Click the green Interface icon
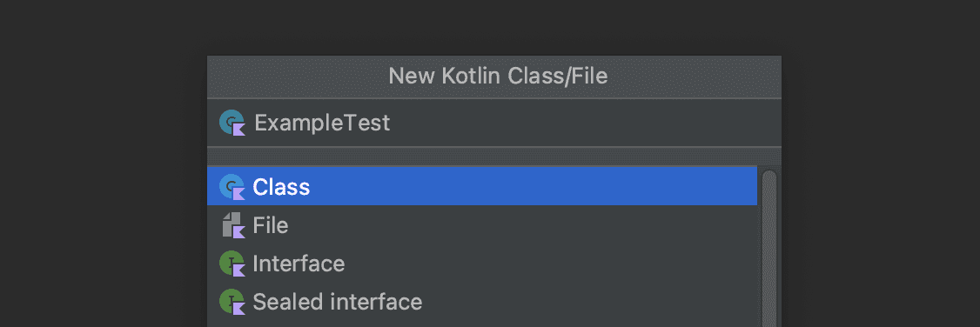 click(232, 264)
